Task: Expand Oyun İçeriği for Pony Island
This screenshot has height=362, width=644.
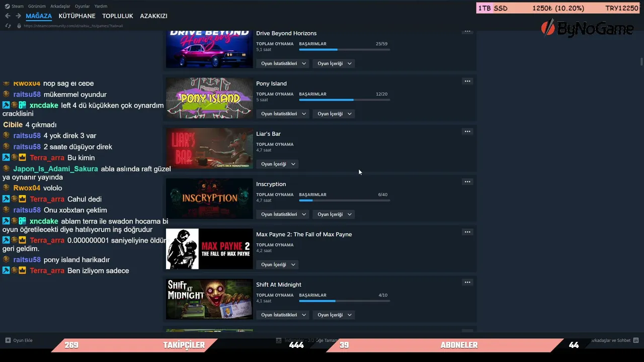Action: coord(335,114)
